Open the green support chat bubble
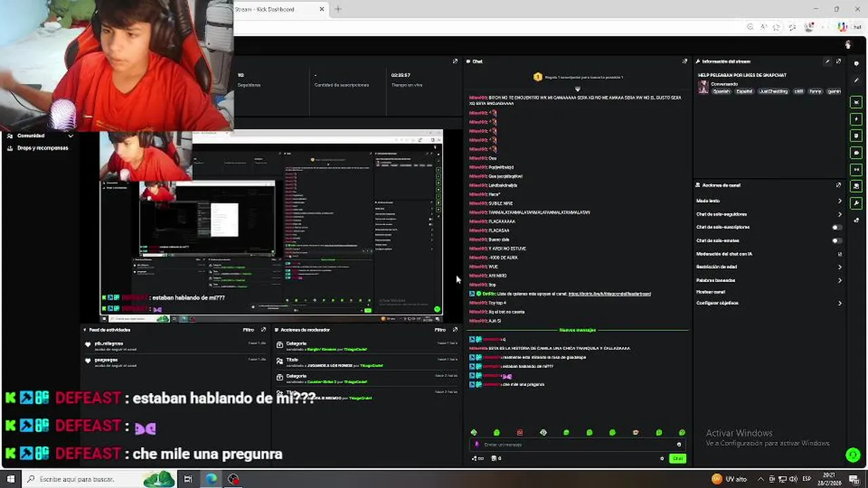 [x=853, y=455]
